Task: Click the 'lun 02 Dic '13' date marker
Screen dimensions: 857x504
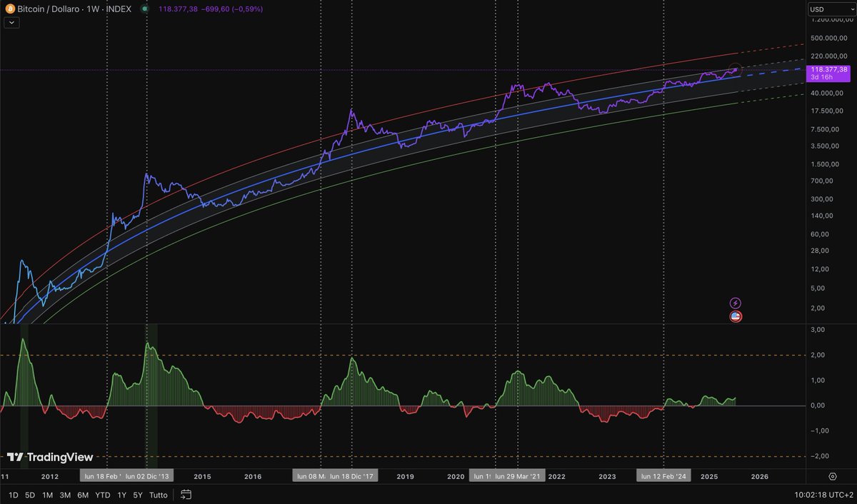Action: tap(148, 476)
